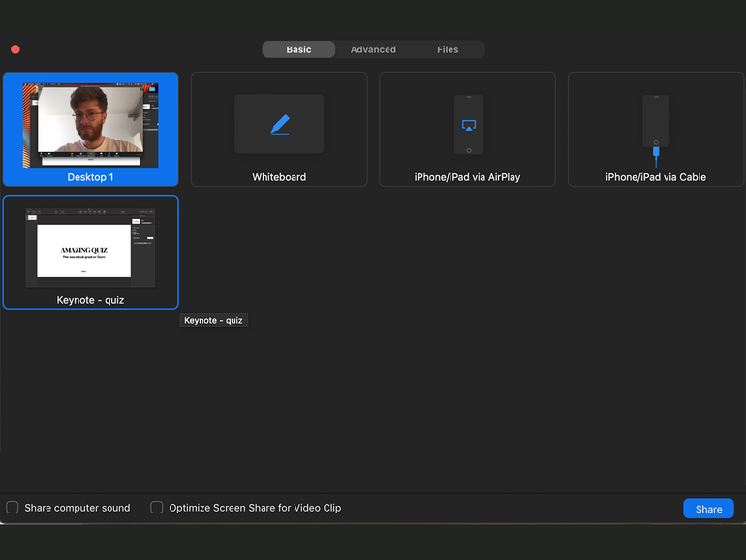The width and height of the screenshot is (746, 560).
Task: Select the Desktop 1 screen thumbnail
Action: click(x=90, y=124)
